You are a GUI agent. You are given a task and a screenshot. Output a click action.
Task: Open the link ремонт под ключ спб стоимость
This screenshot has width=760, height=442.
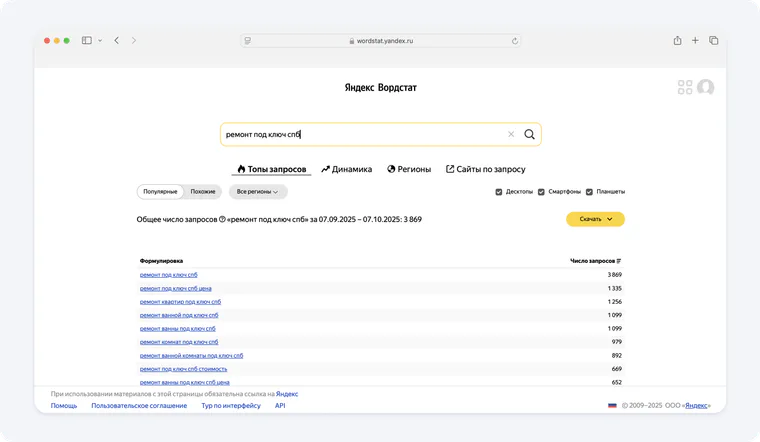pyautogui.click(x=183, y=369)
